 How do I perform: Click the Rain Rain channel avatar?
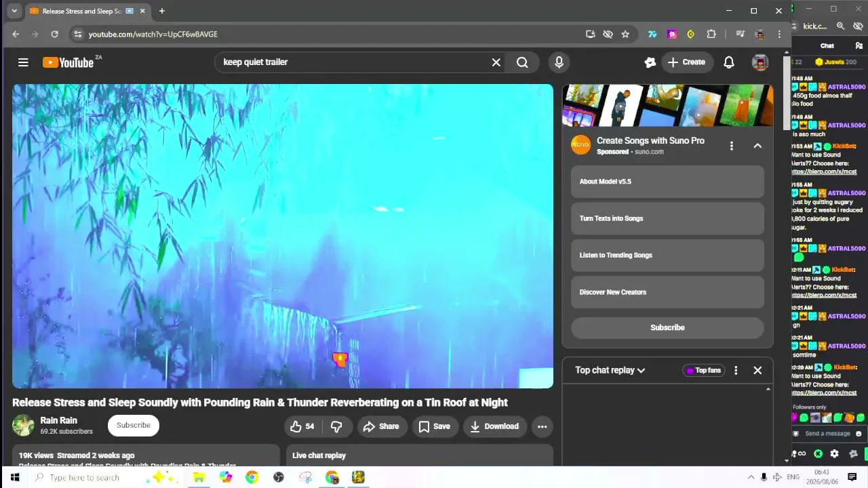(x=23, y=426)
